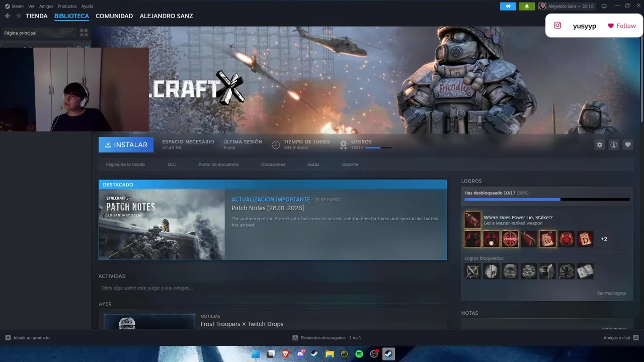This screenshot has height=362, width=644.
Task: Open the Página de la tienda link
Action: (125, 164)
